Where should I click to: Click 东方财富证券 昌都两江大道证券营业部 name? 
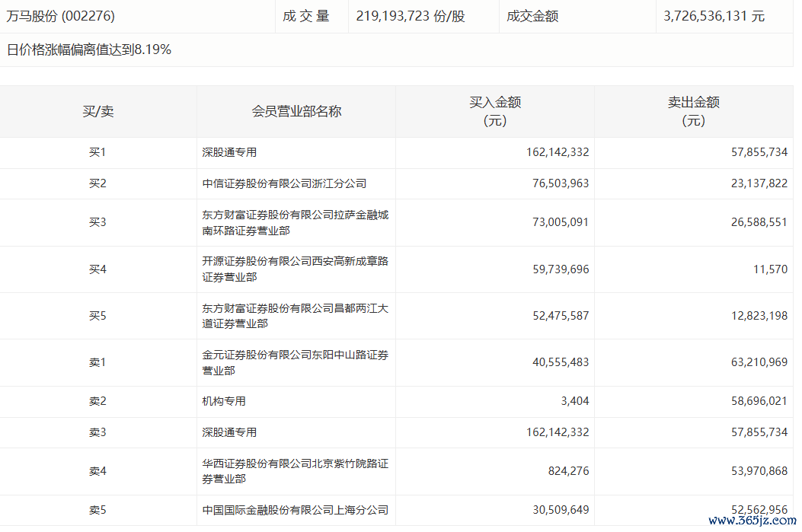295,316
